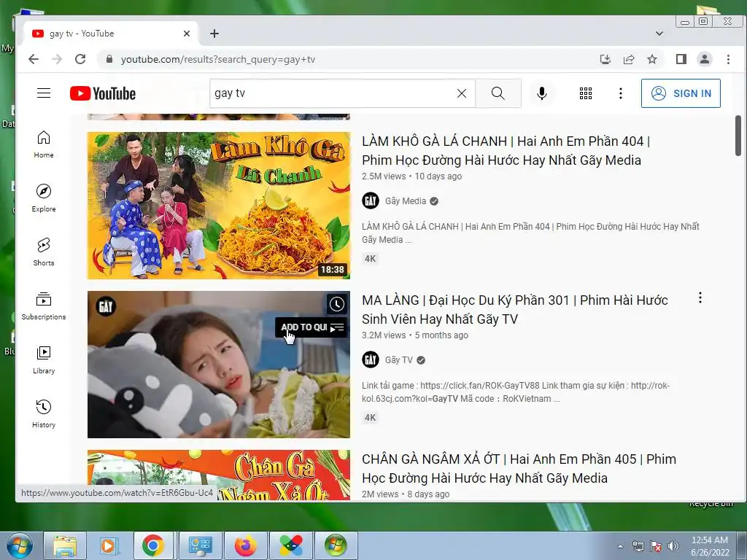Go back with the browser back arrow

click(x=34, y=60)
